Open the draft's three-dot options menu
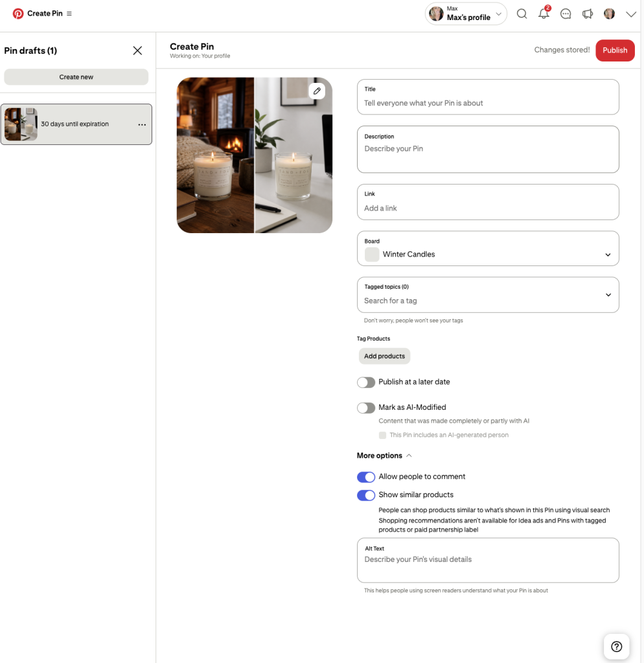 (x=142, y=125)
